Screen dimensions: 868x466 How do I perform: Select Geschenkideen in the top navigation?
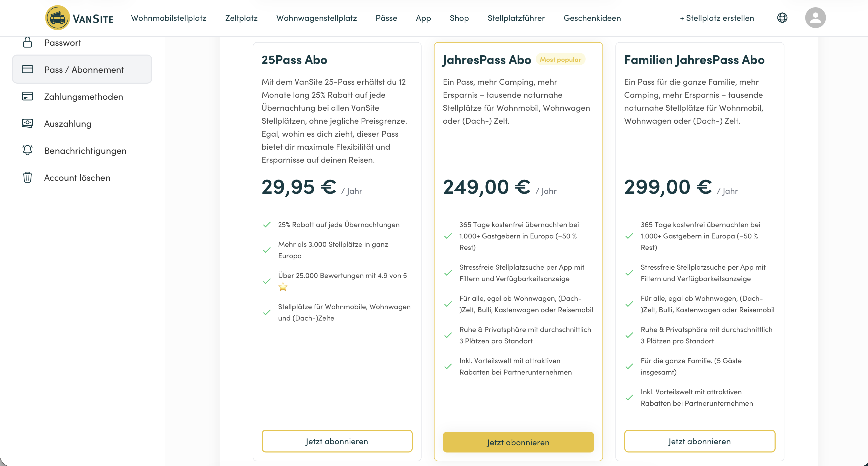pos(592,18)
